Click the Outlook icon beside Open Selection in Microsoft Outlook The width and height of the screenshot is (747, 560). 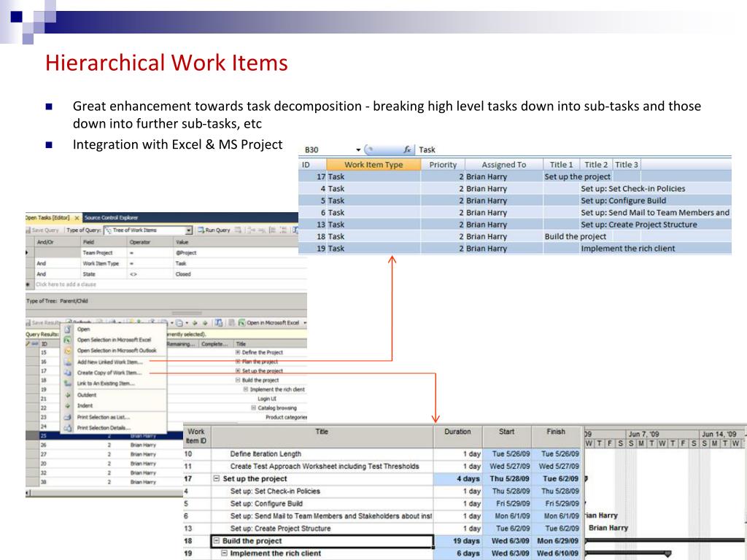pyautogui.click(x=68, y=351)
